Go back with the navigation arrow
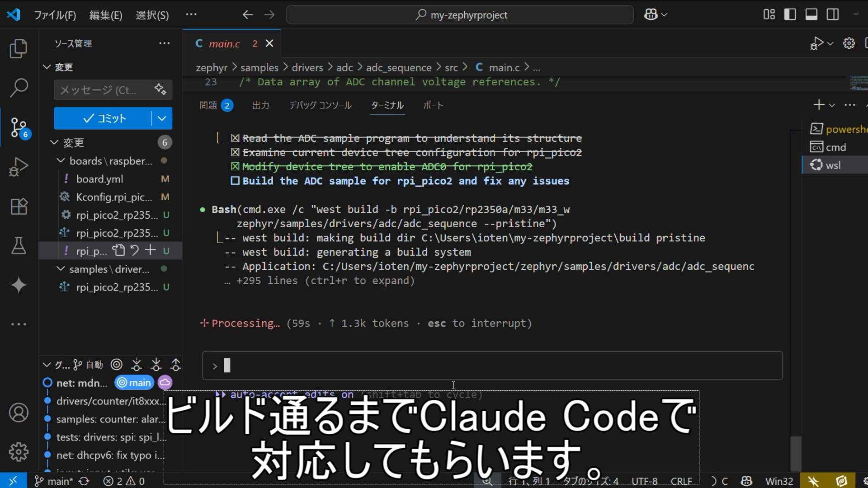Viewport: 868px width, 488px height. pyautogui.click(x=248, y=15)
